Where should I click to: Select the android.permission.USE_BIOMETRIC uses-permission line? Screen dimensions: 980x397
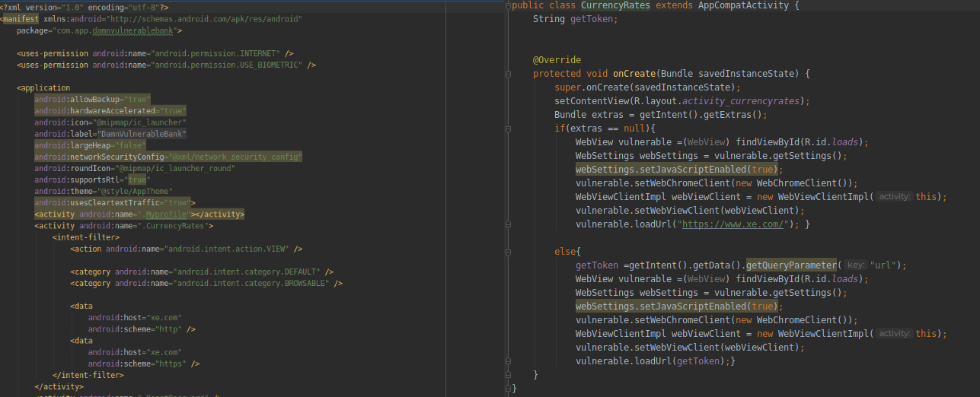tap(166, 65)
